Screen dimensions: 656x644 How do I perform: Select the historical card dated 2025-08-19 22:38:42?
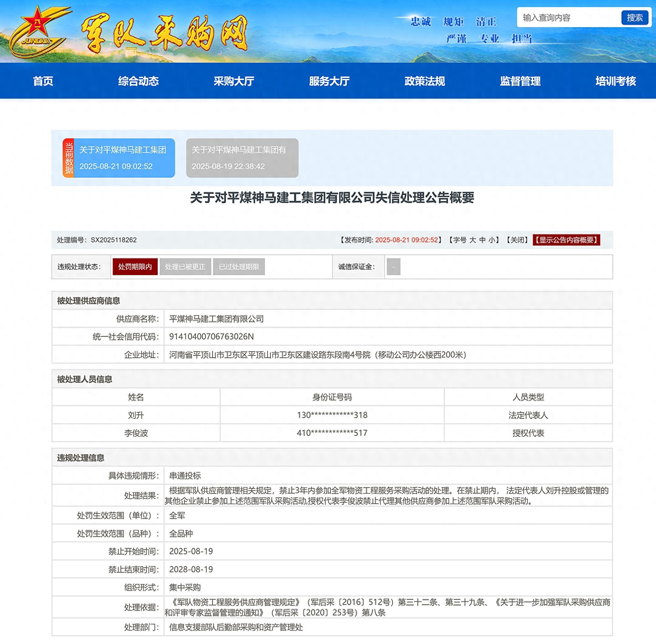[x=242, y=158]
